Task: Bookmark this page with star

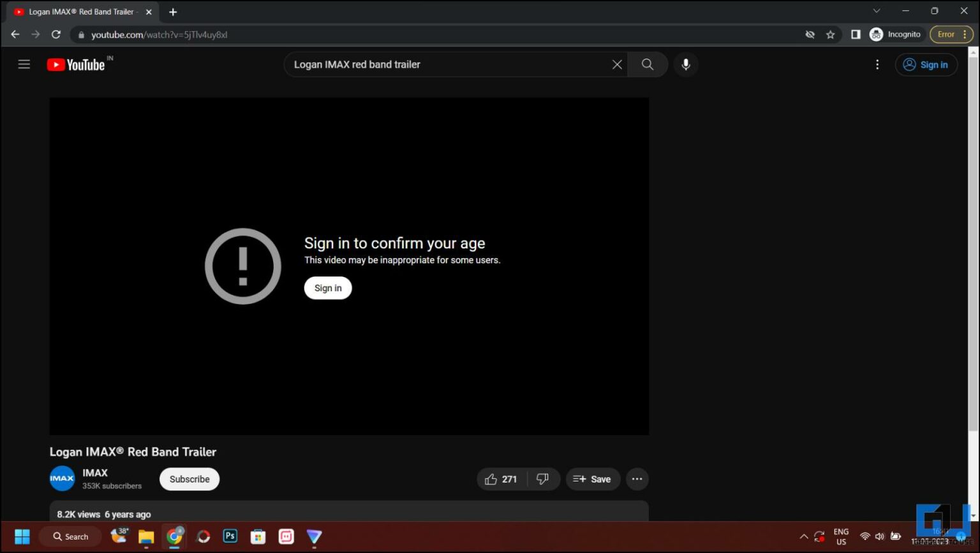Action: [831, 34]
